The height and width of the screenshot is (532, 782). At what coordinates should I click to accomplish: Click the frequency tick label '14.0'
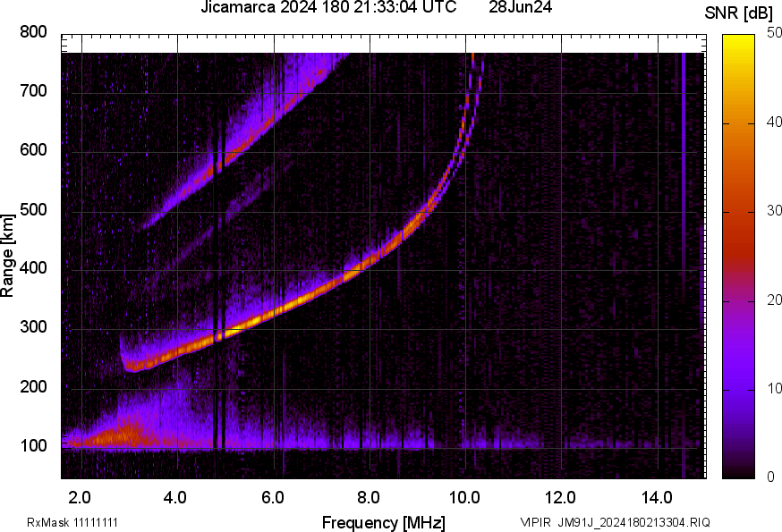(657, 497)
